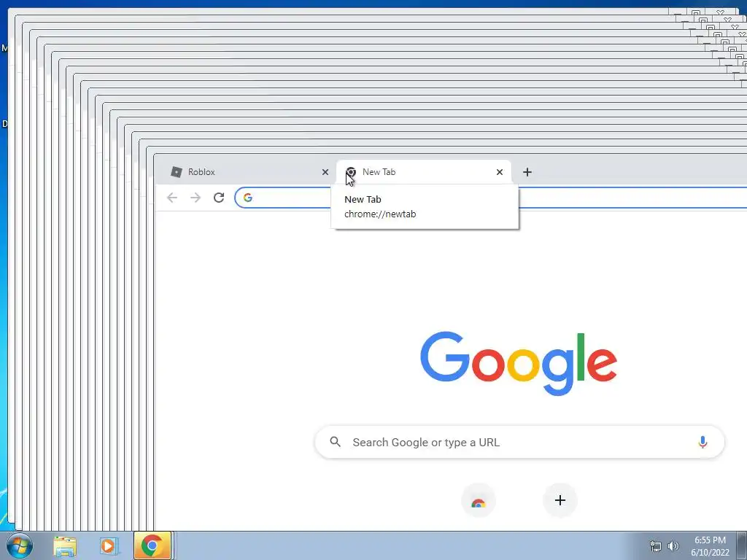Add a shortcut with the plus tile
The width and height of the screenshot is (747, 560).
point(560,500)
